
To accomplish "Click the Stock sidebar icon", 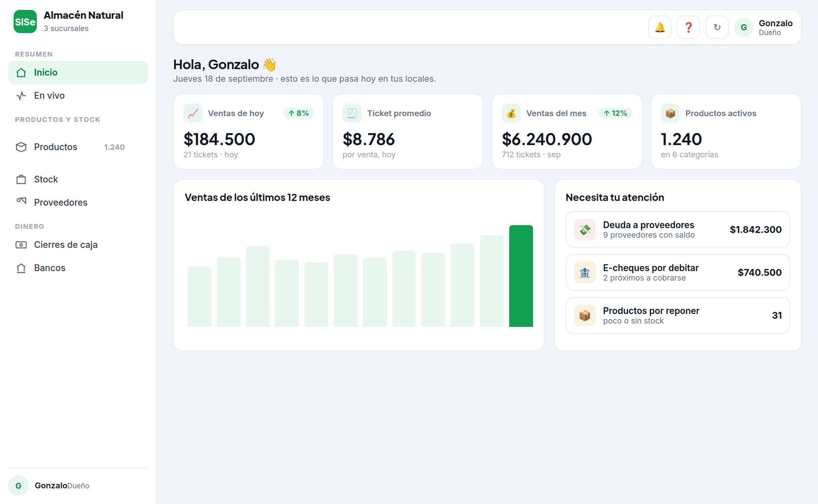I will 21,179.
